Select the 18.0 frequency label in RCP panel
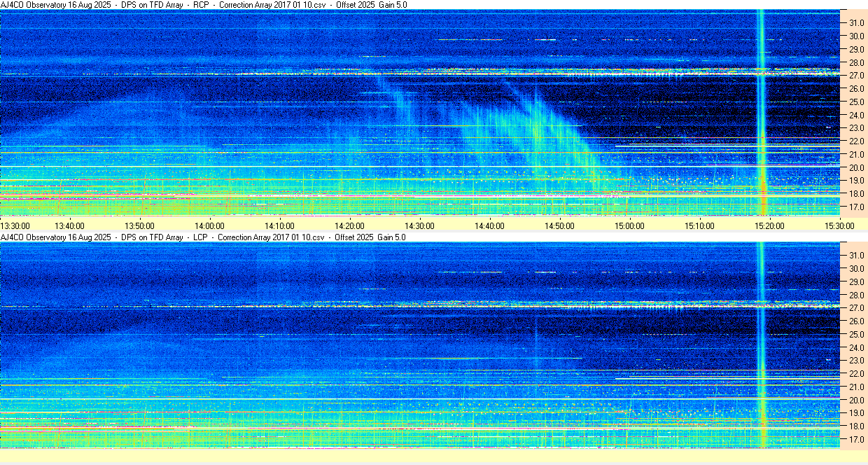The height and width of the screenshot is (465, 868). coord(857,194)
